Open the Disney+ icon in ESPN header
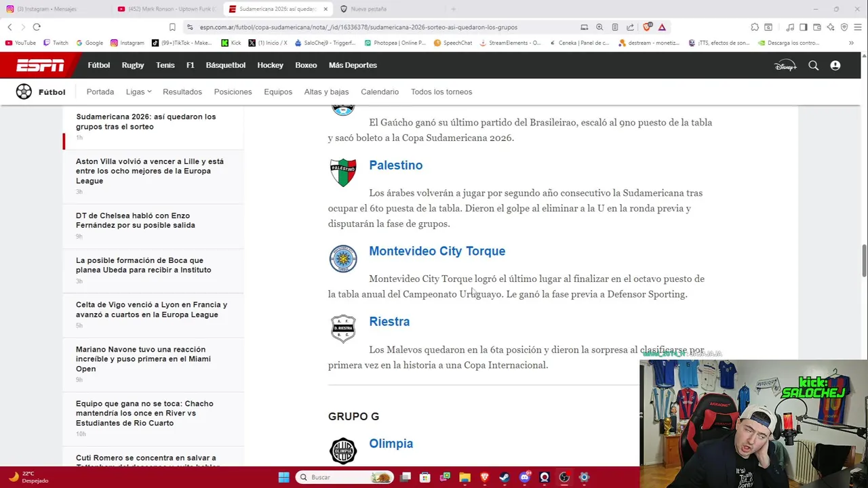The width and height of the screenshot is (868, 488). coord(785,66)
